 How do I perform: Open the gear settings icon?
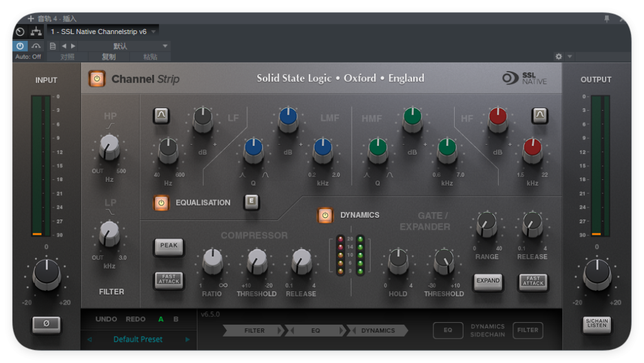(x=558, y=57)
